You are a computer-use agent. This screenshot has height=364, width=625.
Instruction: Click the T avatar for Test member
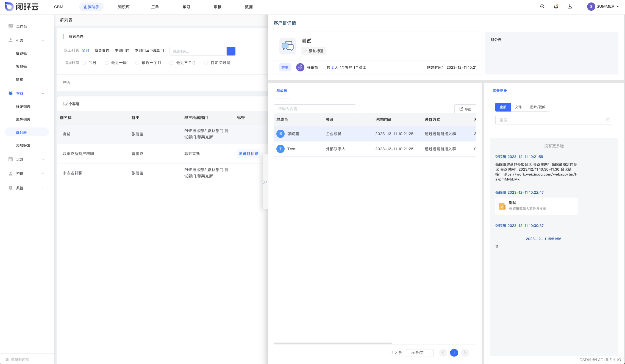click(280, 149)
